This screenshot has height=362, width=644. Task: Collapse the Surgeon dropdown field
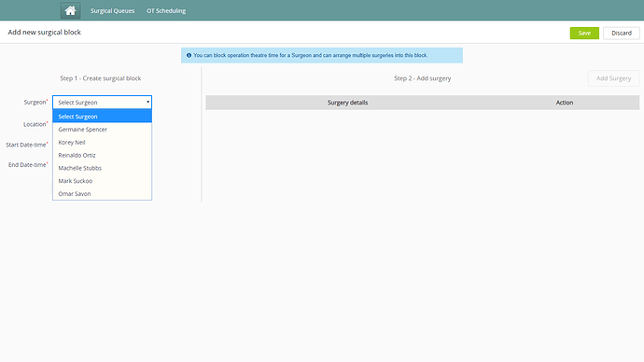[103, 103]
